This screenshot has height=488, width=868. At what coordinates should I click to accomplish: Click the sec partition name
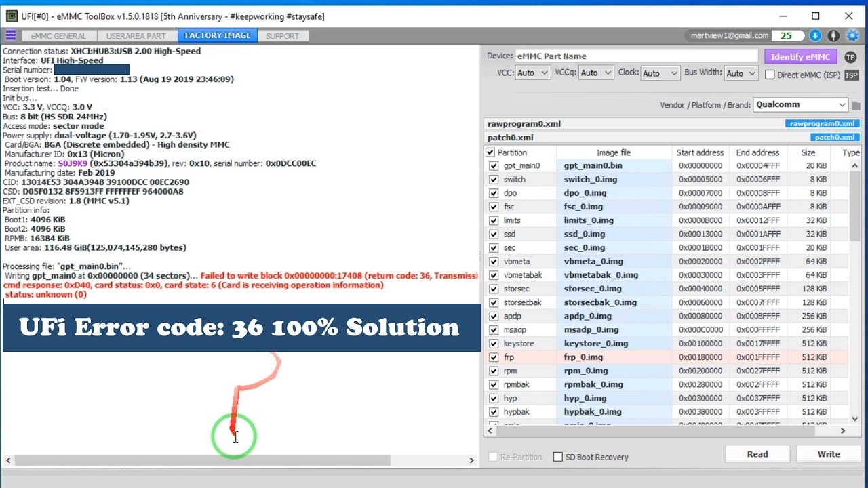point(509,248)
